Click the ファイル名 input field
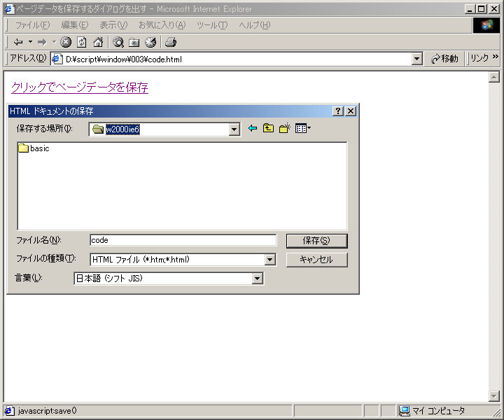504x420 pixels. tap(183, 240)
